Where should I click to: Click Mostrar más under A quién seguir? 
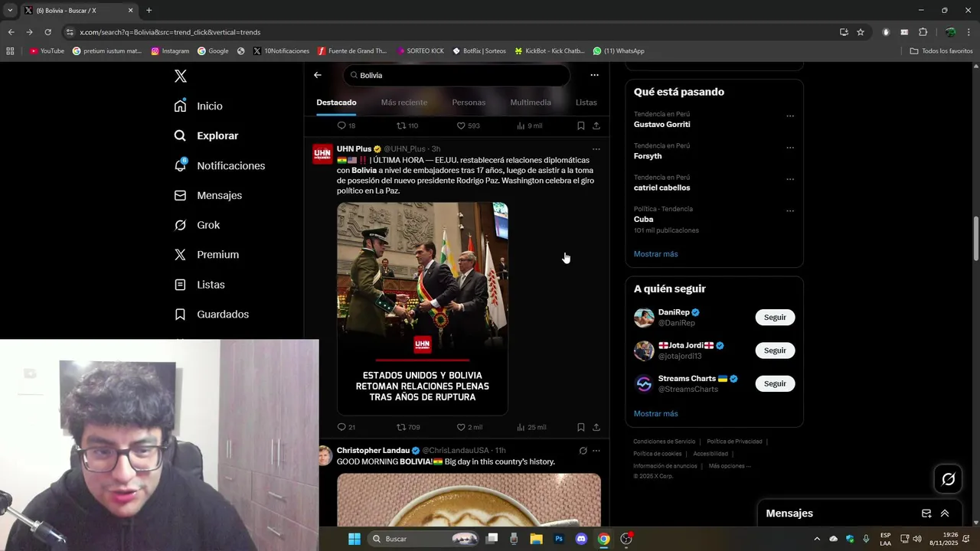(655, 414)
